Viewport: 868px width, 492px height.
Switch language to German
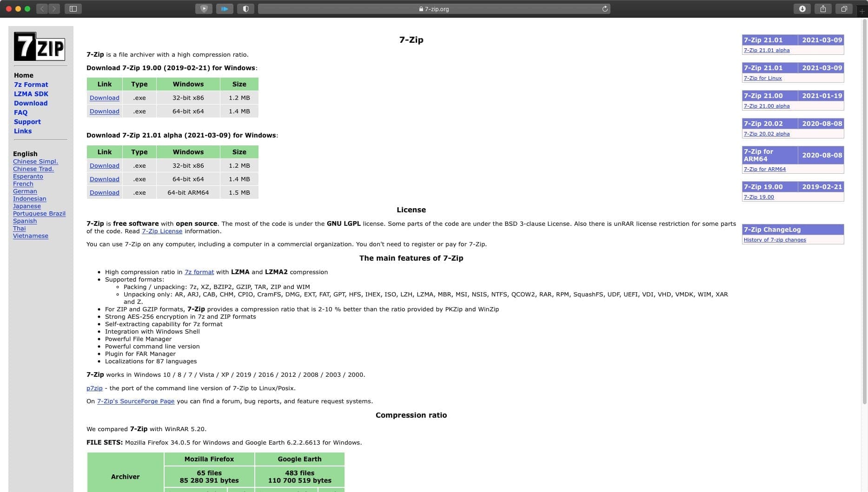coord(25,191)
